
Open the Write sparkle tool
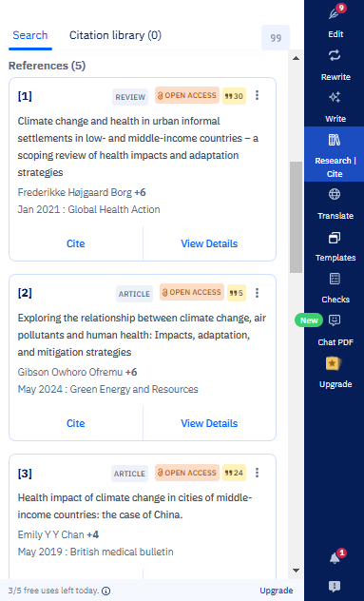click(x=335, y=97)
